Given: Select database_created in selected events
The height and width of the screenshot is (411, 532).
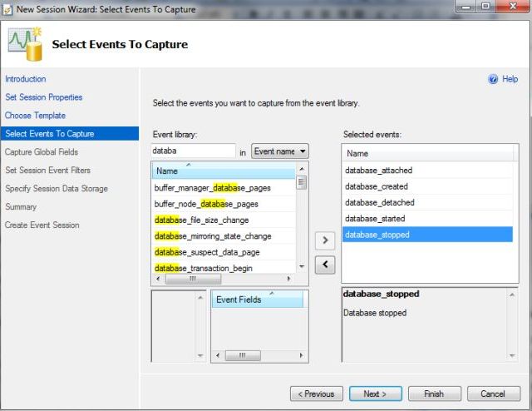Looking at the screenshot, I should click(427, 186).
